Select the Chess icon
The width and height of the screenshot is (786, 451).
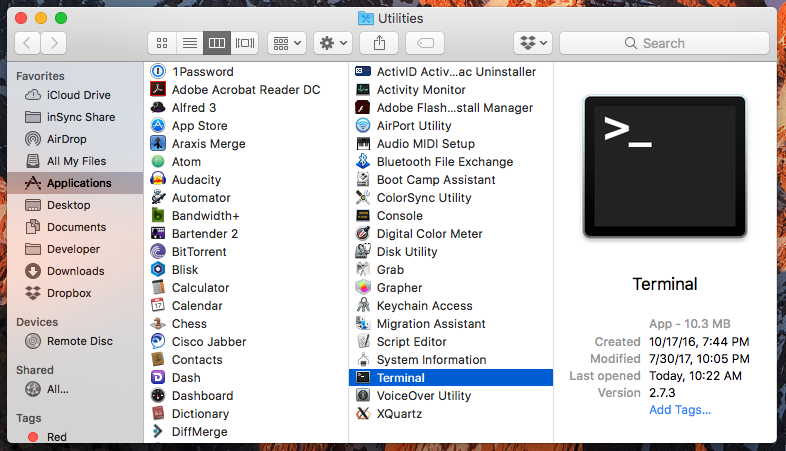[158, 323]
